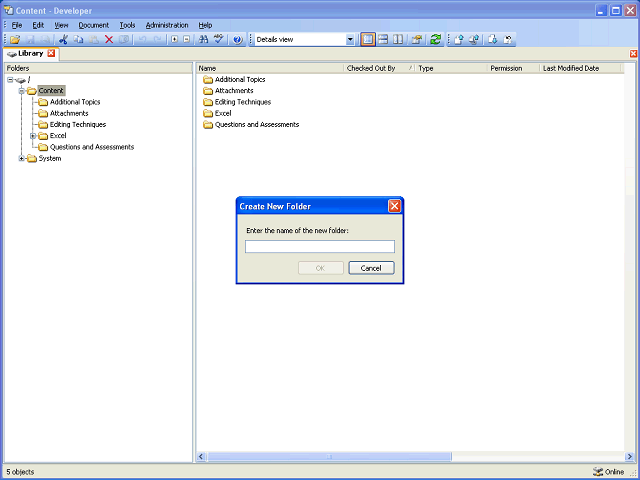Viewport: 640px width, 480px height.
Task: Open the Help menu
Action: [x=205, y=25]
